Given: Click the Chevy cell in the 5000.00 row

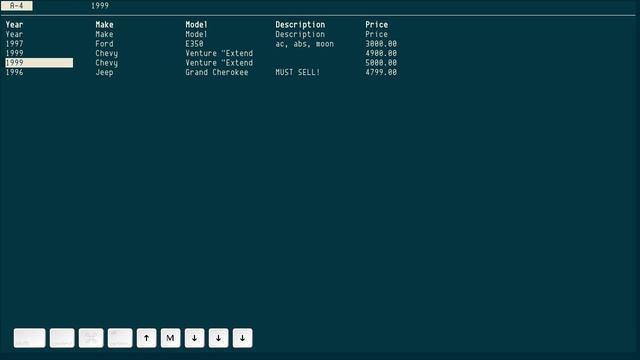Looking at the screenshot, I should [x=107, y=63].
